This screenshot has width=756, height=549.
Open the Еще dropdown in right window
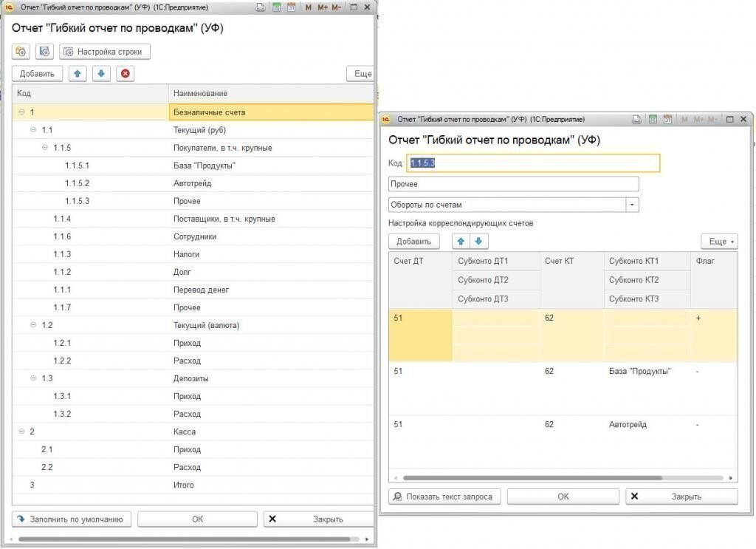(x=719, y=241)
